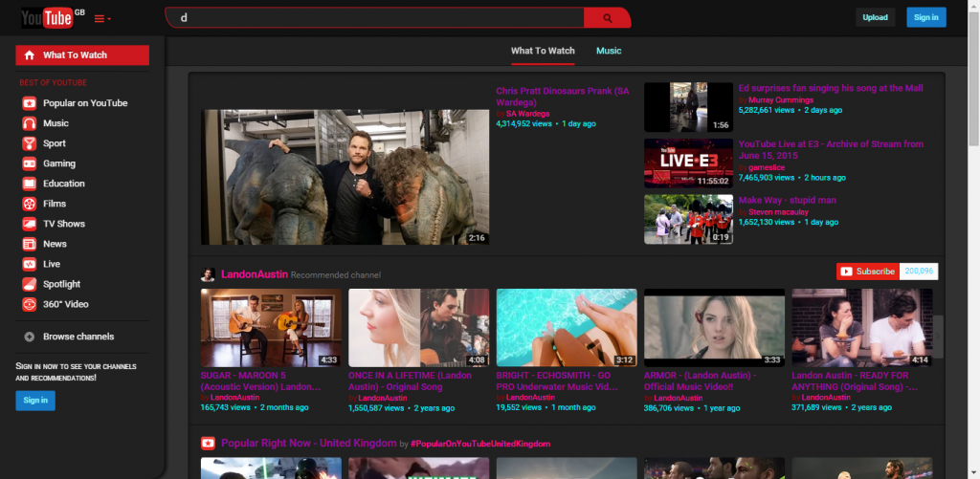Image resolution: width=980 pixels, height=479 pixels.
Task: Open Popular on YouTube star icon
Action: (x=29, y=103)
